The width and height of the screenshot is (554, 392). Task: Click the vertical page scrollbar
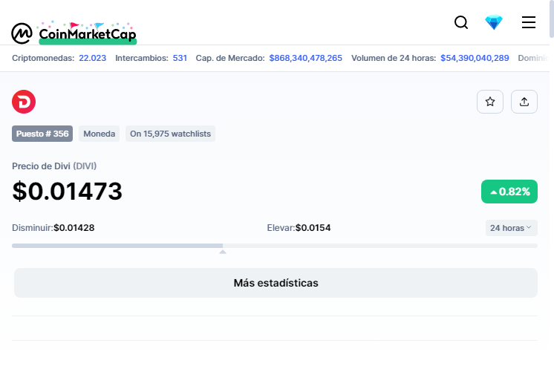point(552,19)
